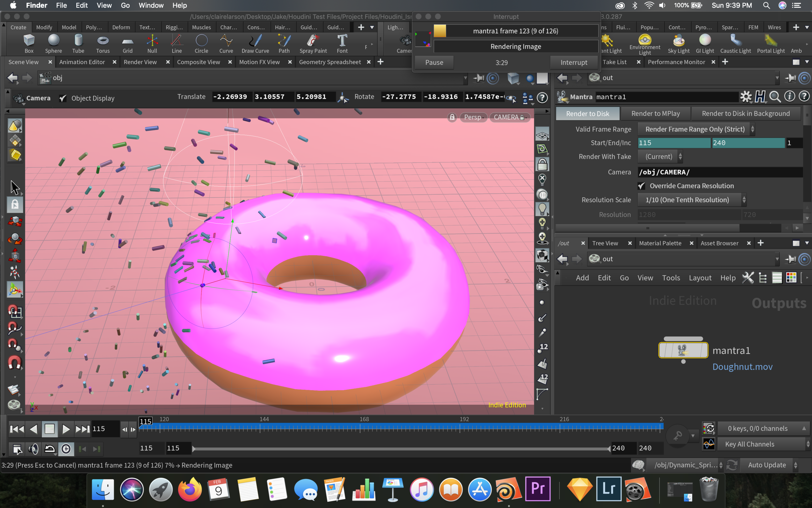The width and height of the screenshot is (812, 508).
Task: Add a Caustic Light
Action: coord(735,44)
